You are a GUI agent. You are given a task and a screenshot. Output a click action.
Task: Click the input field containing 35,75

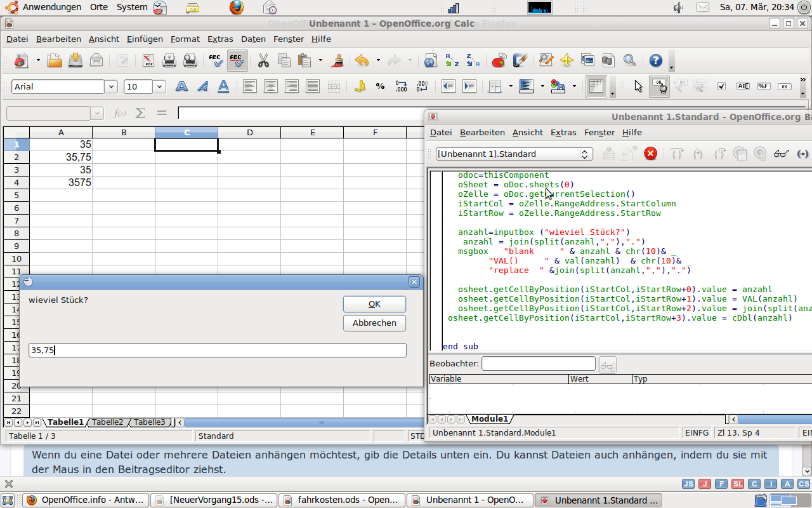pos(218,350)
